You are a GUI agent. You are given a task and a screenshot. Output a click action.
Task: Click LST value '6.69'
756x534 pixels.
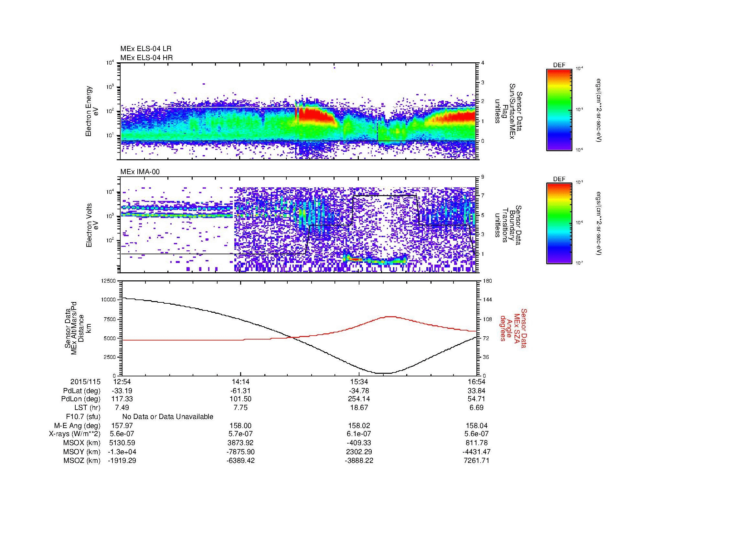477,408
